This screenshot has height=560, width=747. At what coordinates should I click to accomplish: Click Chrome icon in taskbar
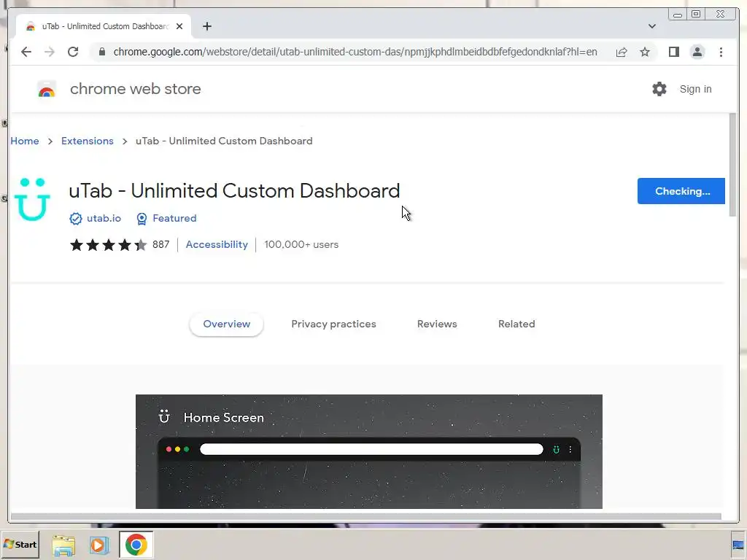pos(136,545)
